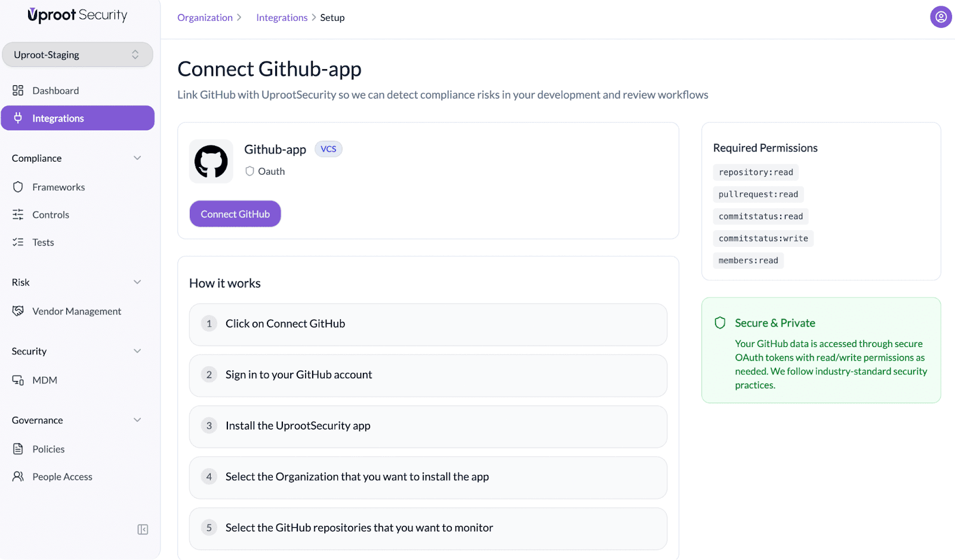Go to Organization breadcrumb link
This screenshot has width=955, height=560.
point(205,18)
